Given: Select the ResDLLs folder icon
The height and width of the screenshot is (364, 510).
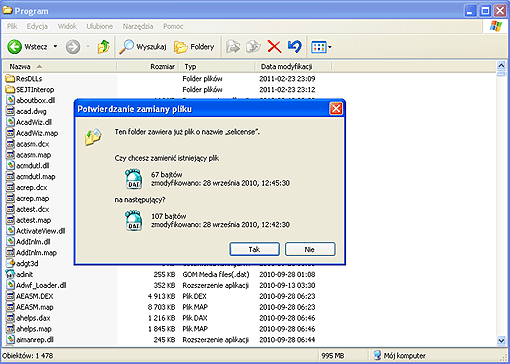Looking at the screenshot, I should (x=10, y=79).
